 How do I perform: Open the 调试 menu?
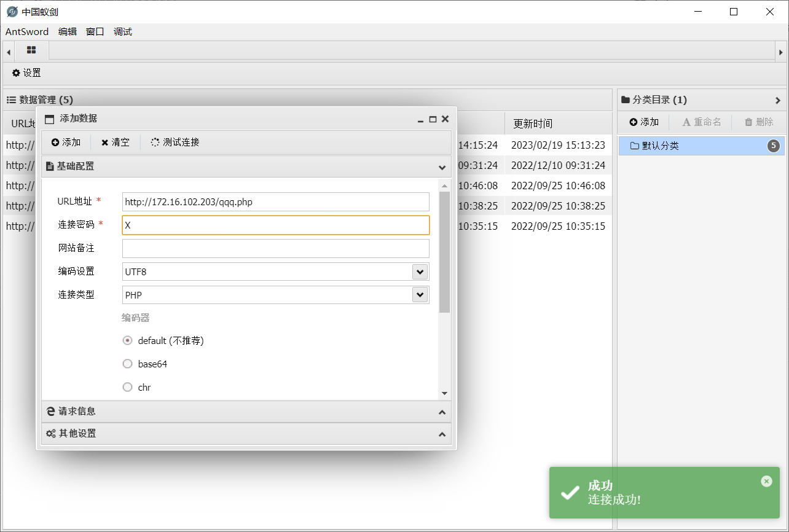(123, 32)
